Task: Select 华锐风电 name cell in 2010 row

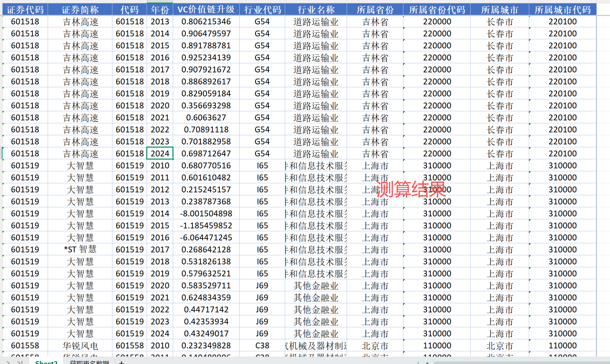Action: pyautogui.click(x=80, y=346)
